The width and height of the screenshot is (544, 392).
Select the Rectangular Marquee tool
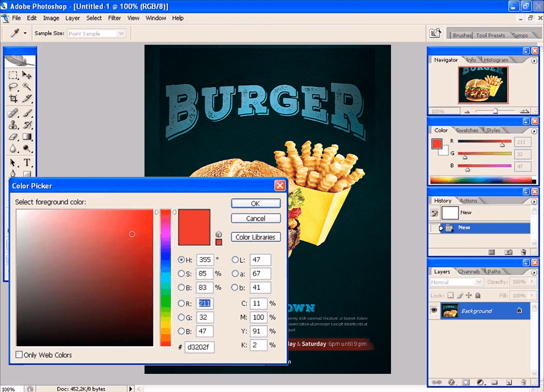(12, 75)
